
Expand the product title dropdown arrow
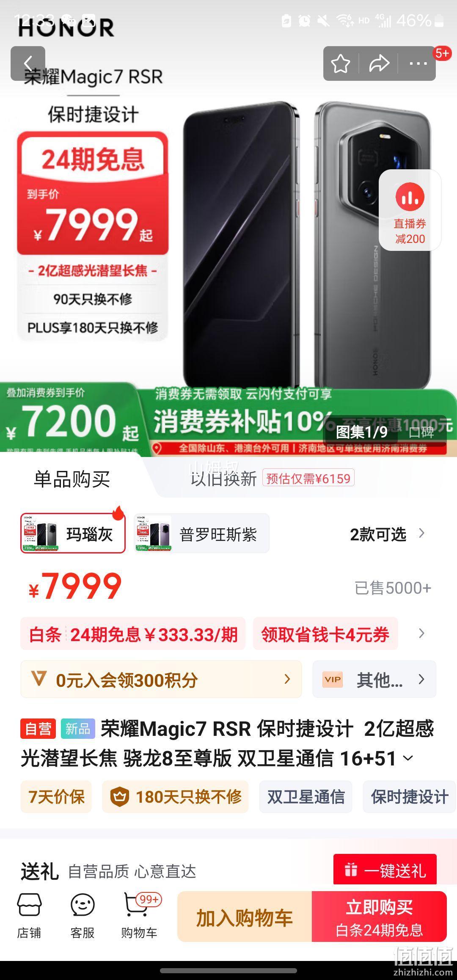(x=408, y=758)
